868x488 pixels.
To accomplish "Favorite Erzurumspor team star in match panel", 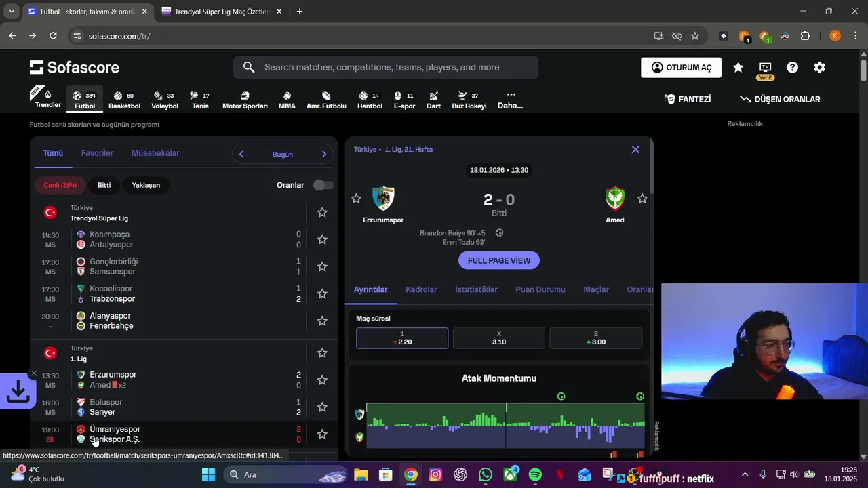I will tap(356, 199).
